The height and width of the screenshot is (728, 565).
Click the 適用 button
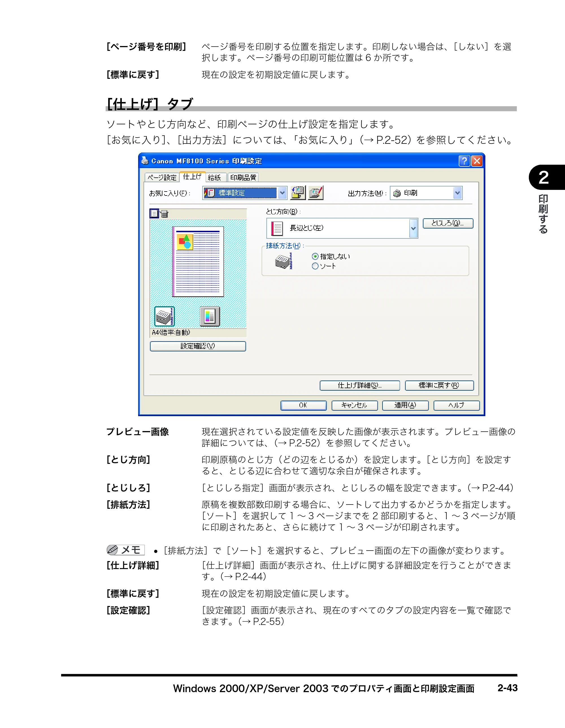pos(405,405)
